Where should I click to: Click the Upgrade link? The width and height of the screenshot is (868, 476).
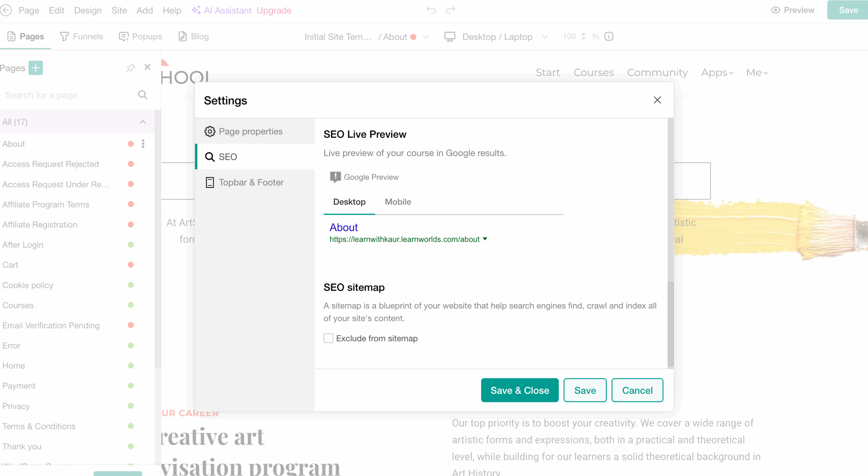274,10
